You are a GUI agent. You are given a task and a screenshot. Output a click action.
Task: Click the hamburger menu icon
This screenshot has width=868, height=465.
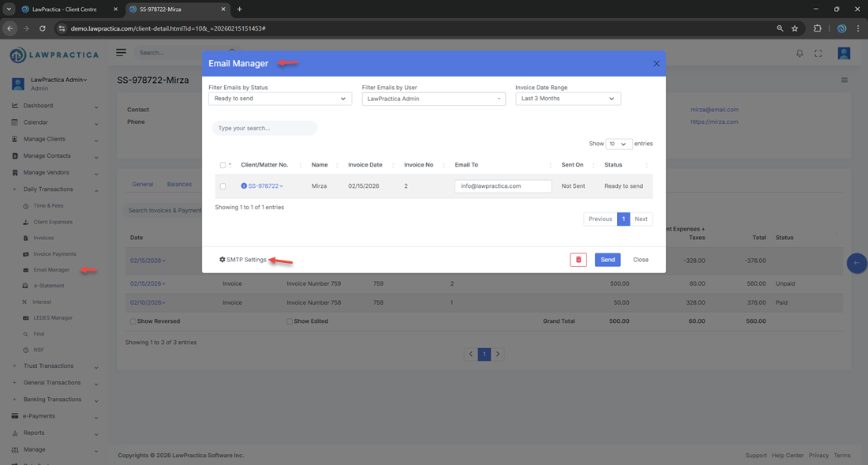click(x=121, y=53)
